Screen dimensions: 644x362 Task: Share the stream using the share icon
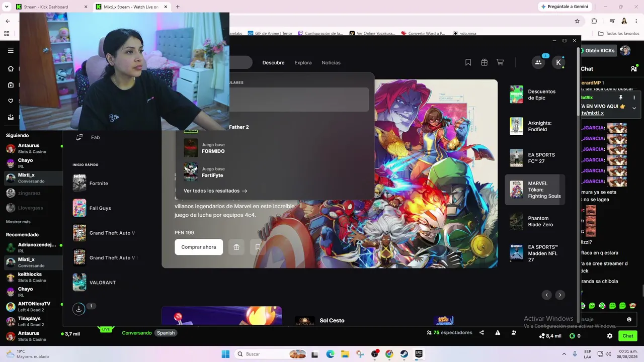tap(481, 333)
